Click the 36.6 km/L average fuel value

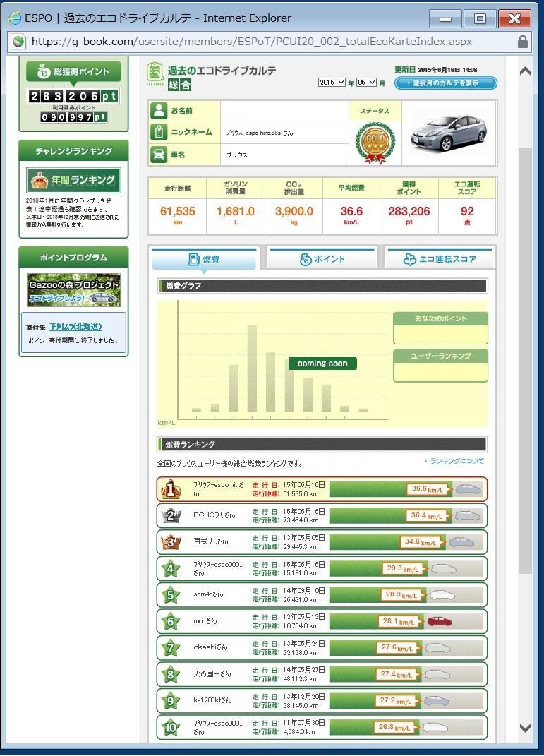351,212
